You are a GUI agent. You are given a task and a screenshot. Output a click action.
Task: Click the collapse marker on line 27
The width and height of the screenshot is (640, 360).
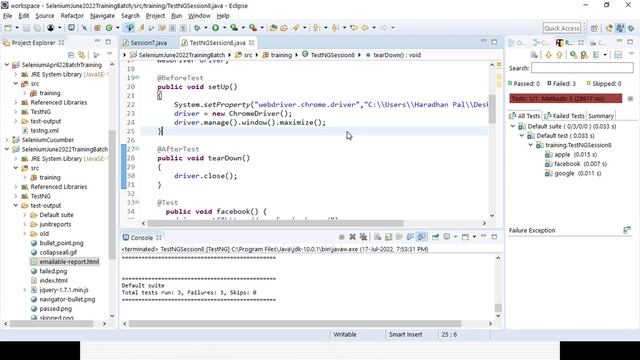click(x=138, y=149)
